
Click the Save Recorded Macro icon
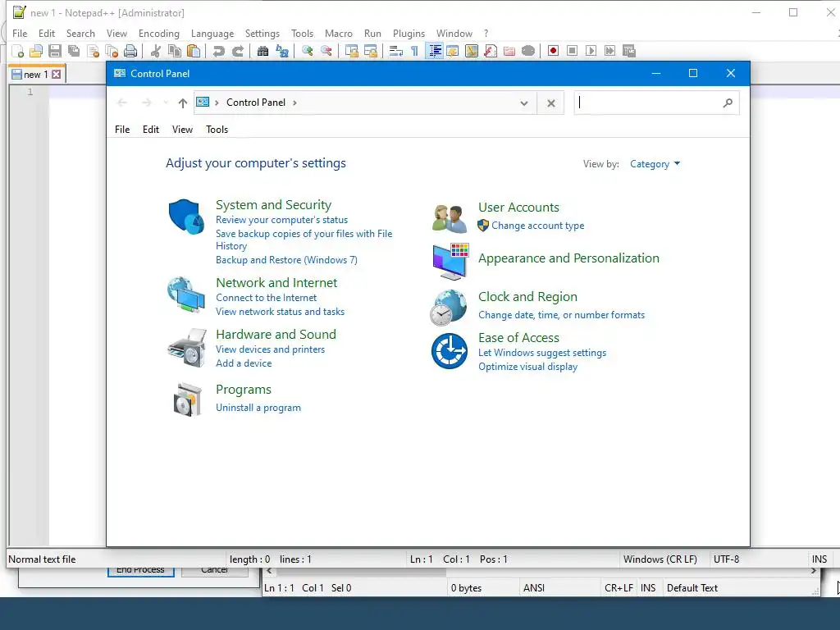pos(629,51)
